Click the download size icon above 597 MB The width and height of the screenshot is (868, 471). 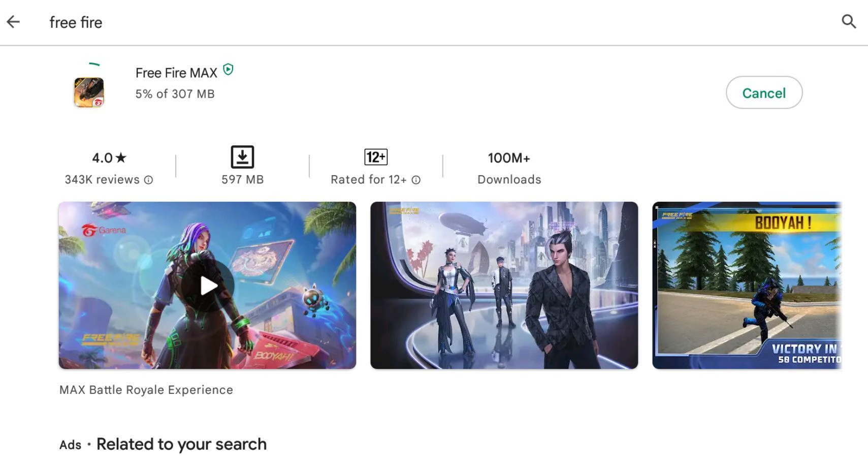242,157
